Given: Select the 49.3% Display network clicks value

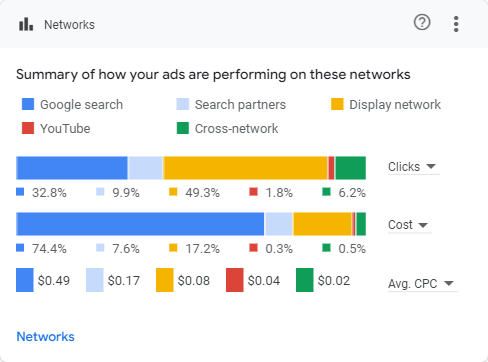Looking at the screenshot, I should click(203, 193).
